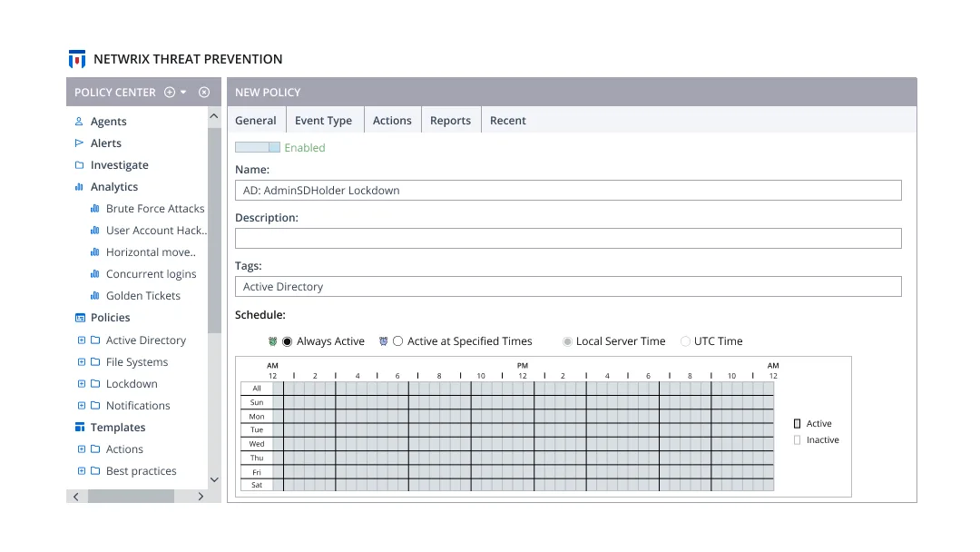Toggle the policy Enabled switch
The image size is (980, 552).
pos(258,148)
